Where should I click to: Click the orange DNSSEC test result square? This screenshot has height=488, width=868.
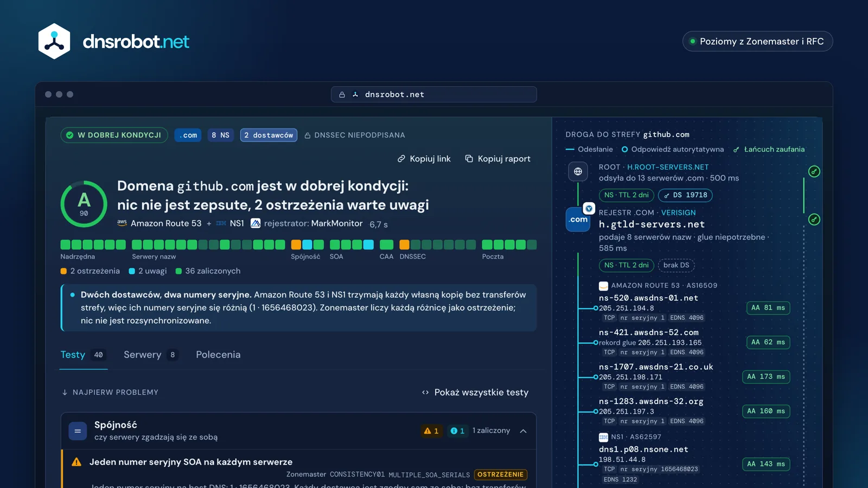(405, 245)
